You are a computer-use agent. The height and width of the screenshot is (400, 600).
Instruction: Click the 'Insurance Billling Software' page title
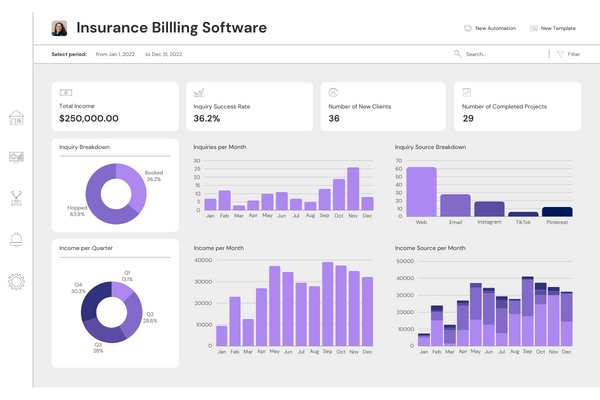(x=171, y=28)
